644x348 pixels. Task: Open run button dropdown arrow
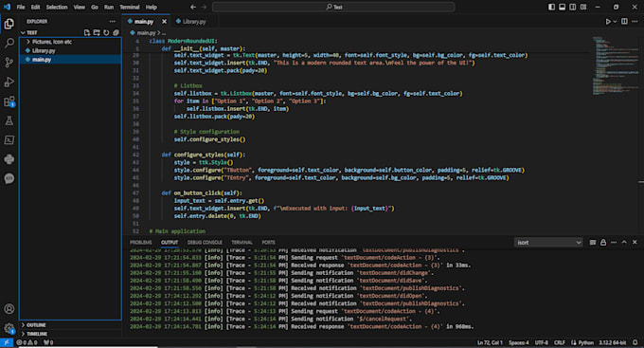pos(615,22)
